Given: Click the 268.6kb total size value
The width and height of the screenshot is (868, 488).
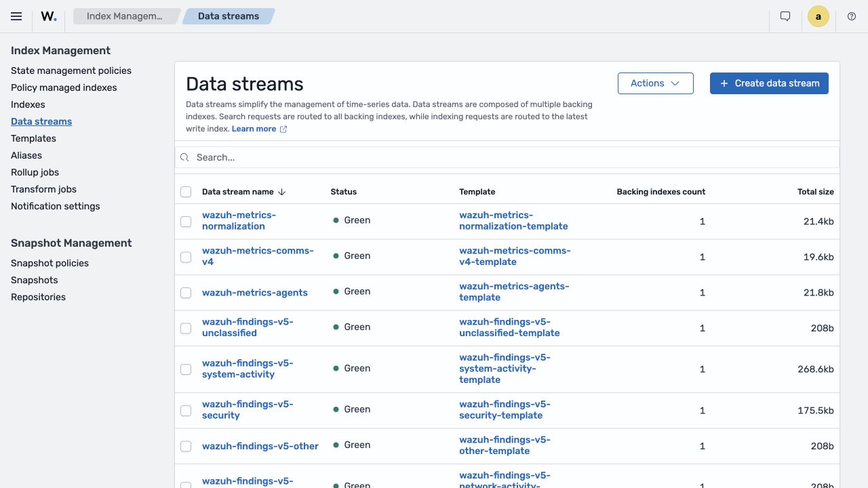Looking at the screenshot, I should [x=816, y=369].
